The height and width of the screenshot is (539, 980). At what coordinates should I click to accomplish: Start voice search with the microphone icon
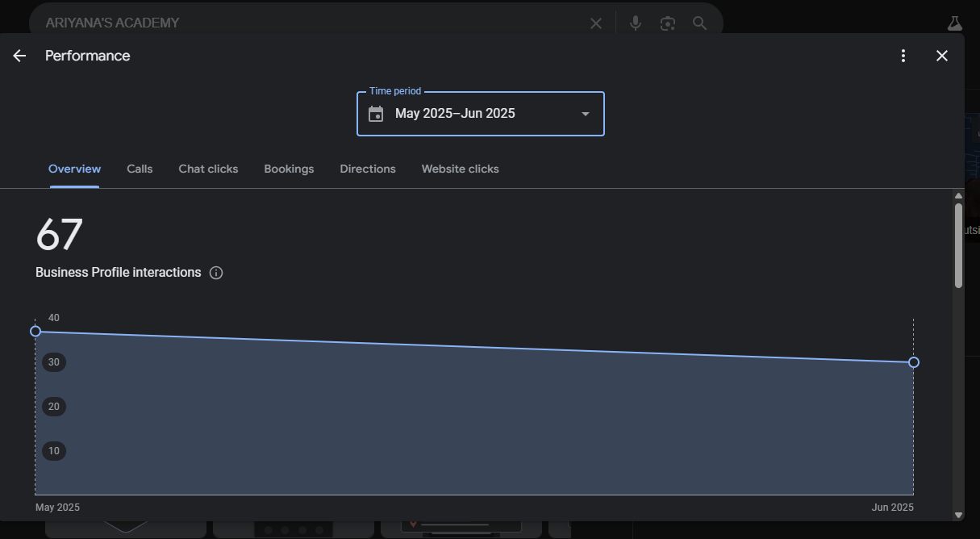point(636,23)
